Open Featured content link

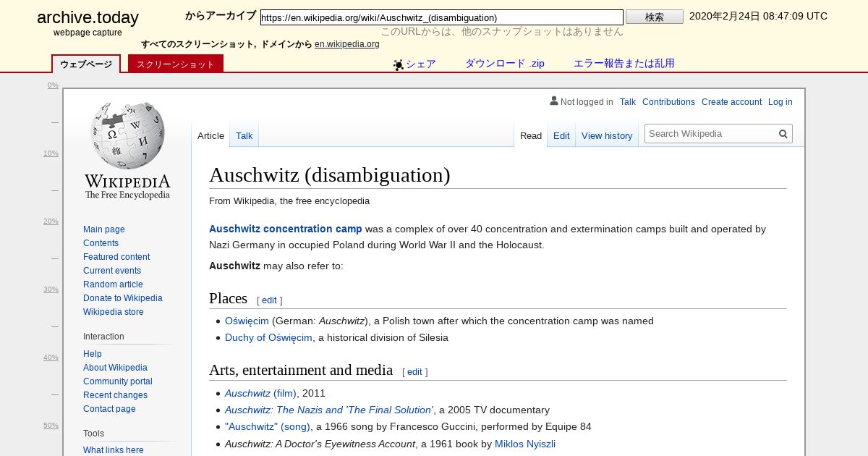click(x=116, y=257)
